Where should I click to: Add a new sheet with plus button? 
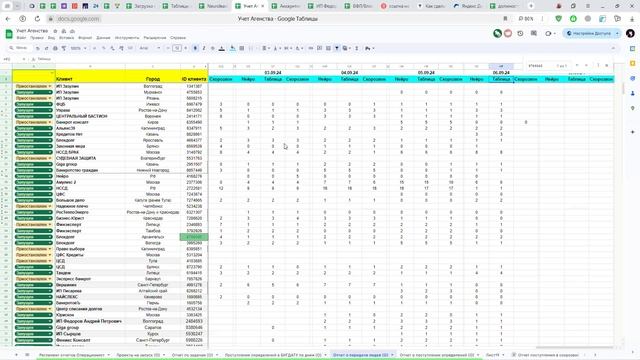(x=16, y=355)
